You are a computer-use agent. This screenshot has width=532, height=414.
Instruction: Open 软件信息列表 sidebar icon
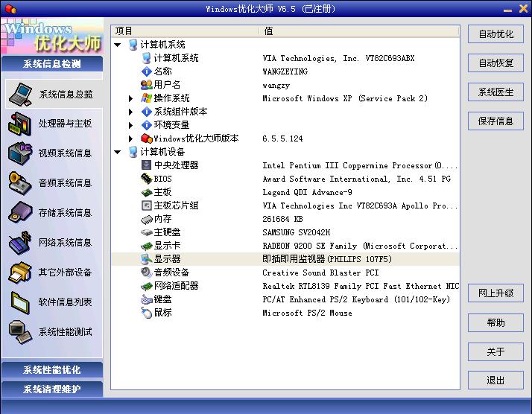pos(20,302)
